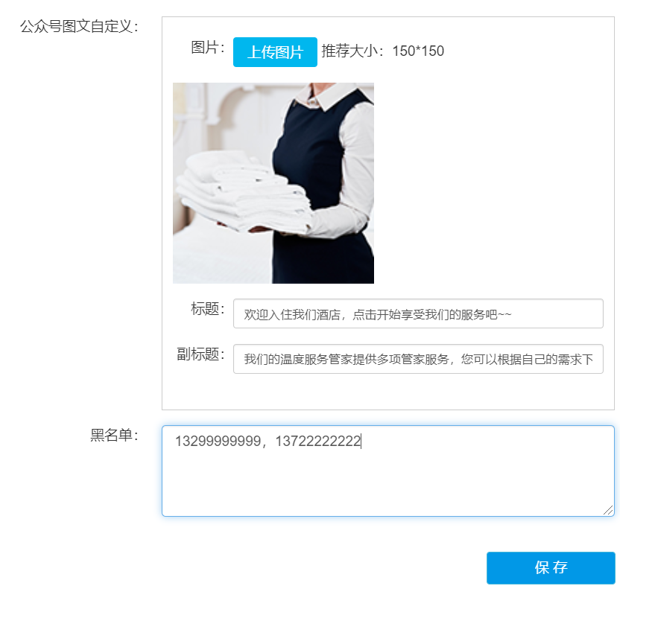Click phone number 13722222222 in the blacklist
647x629 pixels.
[x=318, y=441]
